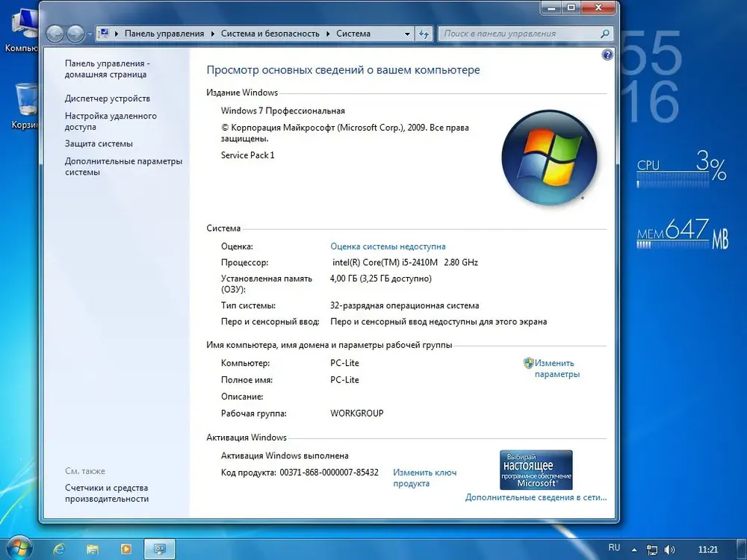Click the search magnifier icon
The image size is (747, 560).
tap(605, 34)
